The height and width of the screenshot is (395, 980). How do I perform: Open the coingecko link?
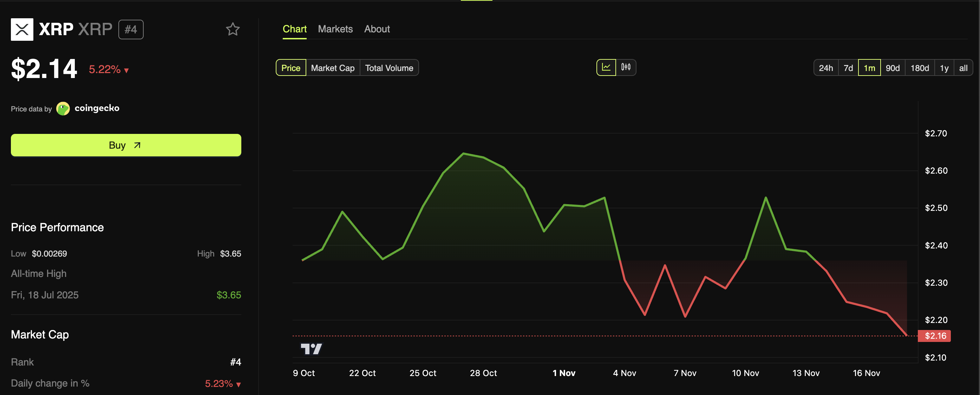pos(97,108)
